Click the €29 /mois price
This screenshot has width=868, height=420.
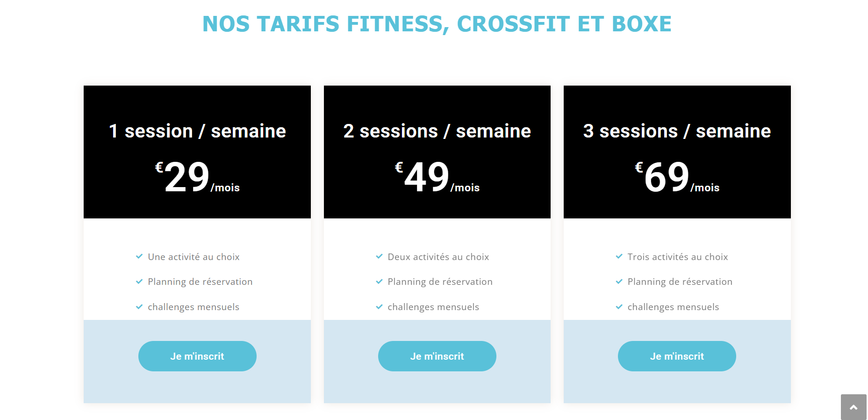pos(197,177)
